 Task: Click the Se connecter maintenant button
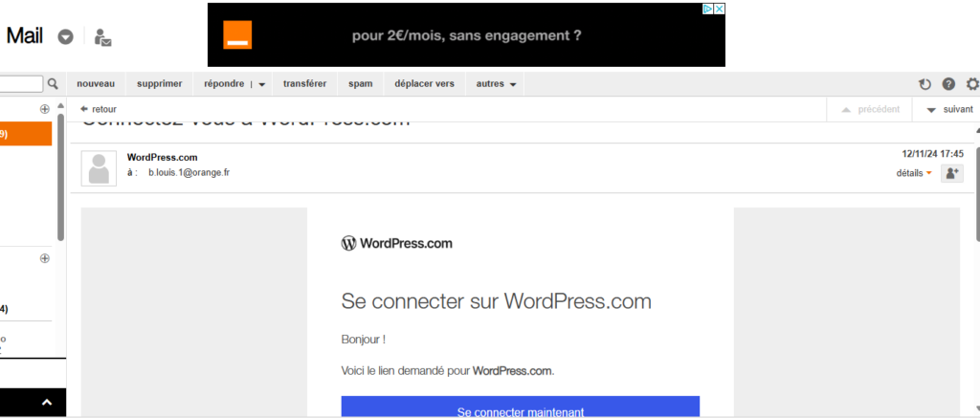(x=520, y=411)
